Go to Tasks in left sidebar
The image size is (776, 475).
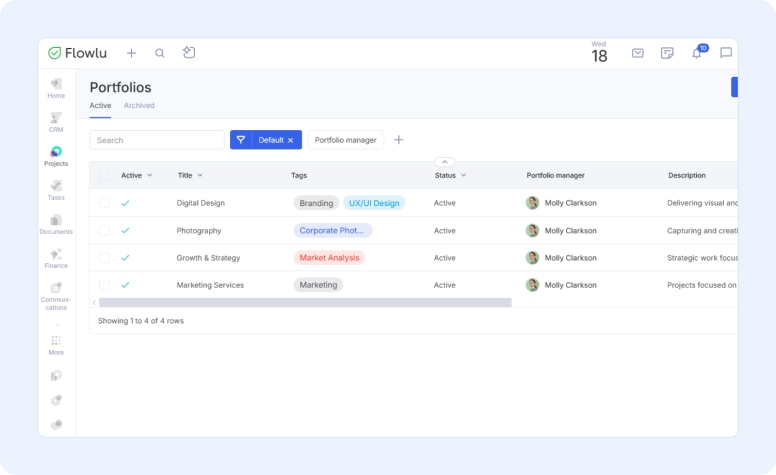[x=56, y=188]
